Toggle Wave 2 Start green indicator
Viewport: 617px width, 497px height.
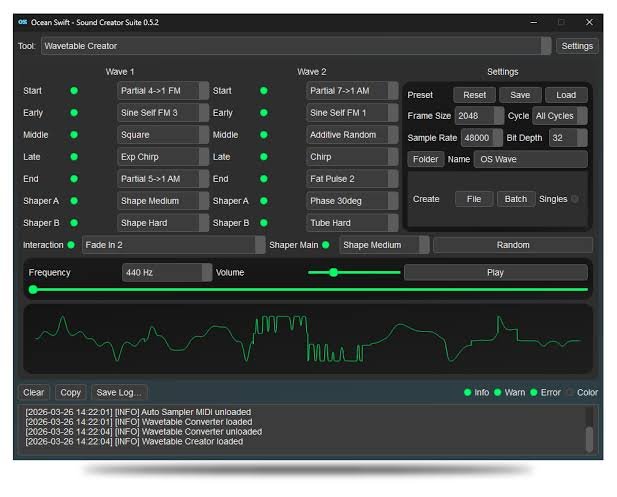tap(264, 91)
